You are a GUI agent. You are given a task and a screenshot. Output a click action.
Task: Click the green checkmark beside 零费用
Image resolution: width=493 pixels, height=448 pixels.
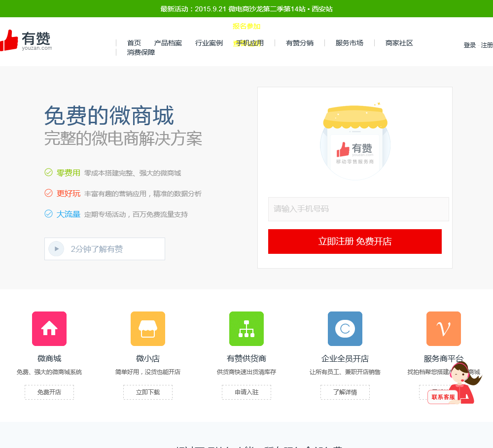[x=48, y=172]
